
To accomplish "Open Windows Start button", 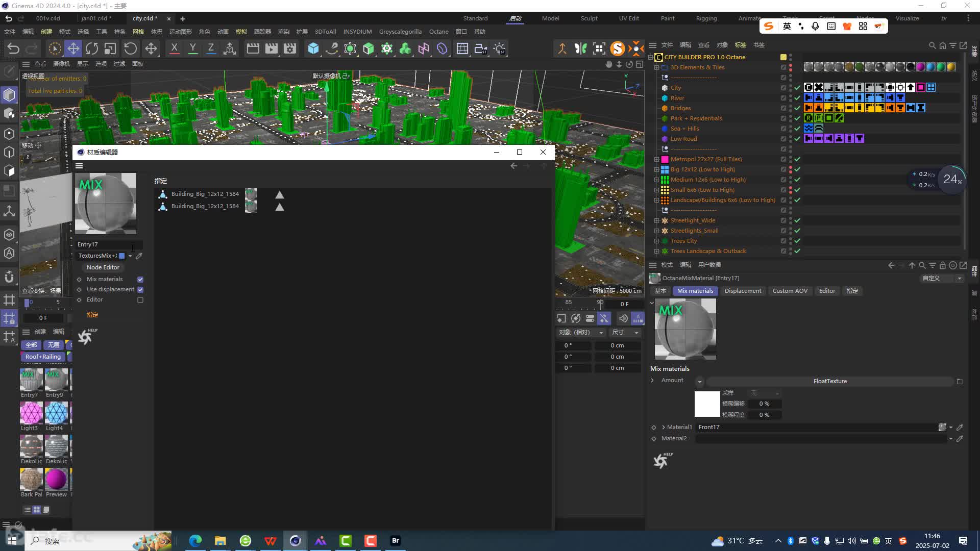I will point(12,541).
